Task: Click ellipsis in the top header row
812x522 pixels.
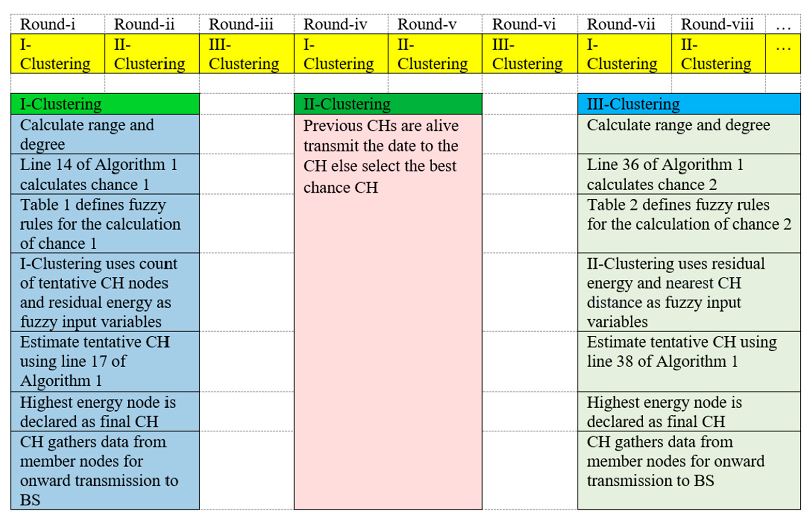Action: coord(783,24)
